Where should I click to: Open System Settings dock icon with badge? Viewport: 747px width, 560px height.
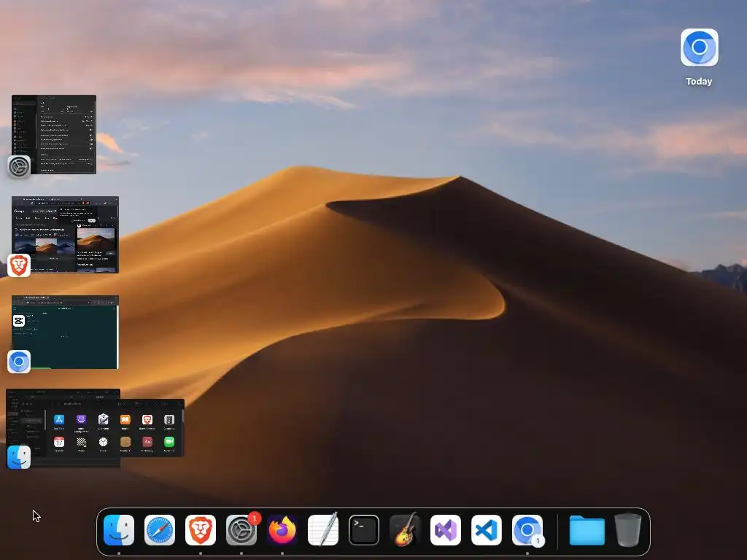[241, 529]
